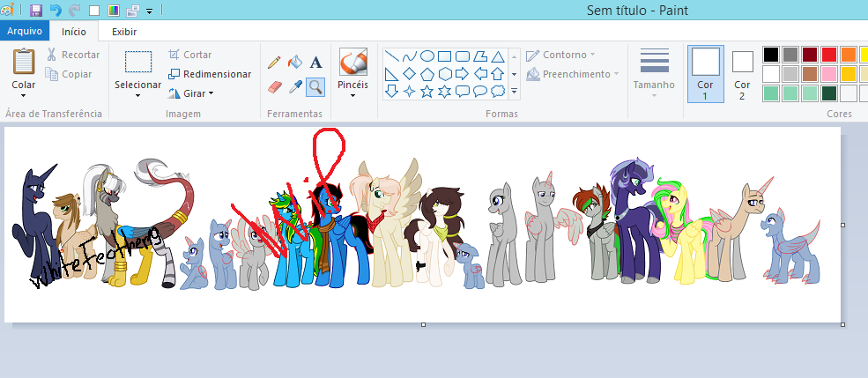Screen dimensions: 868x378
Task: Click the Paint palette app icon
Action: click(7, 10)
